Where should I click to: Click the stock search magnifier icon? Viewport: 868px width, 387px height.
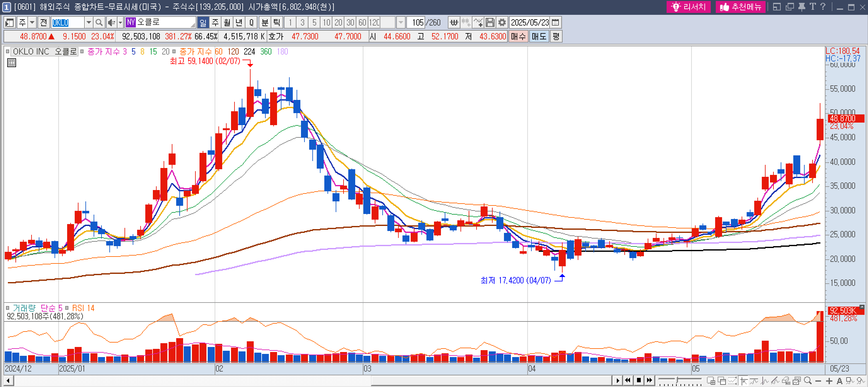click(99, 23)
